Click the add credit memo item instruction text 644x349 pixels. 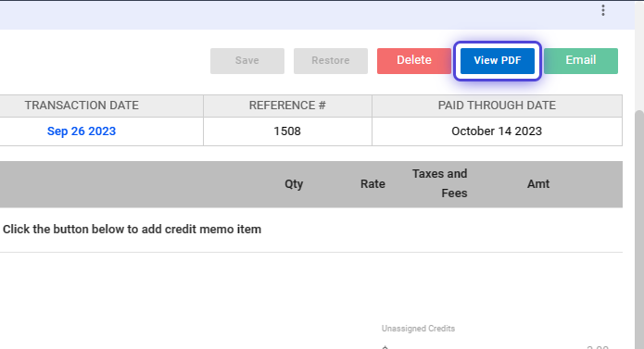[x=132, y=230]
